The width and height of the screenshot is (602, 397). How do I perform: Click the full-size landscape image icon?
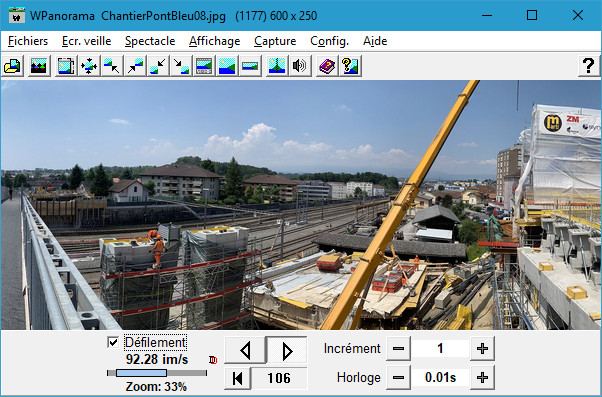tap(227, 66)
